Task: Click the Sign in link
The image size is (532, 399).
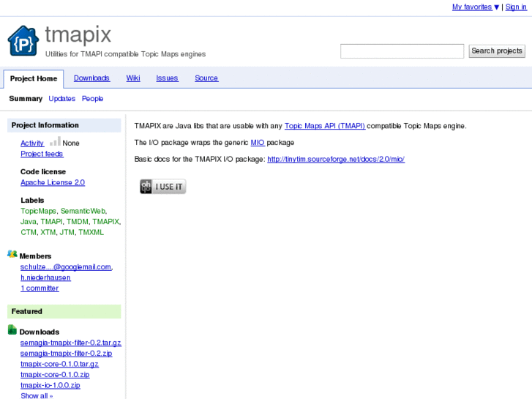Action: [x=516, y=7]
